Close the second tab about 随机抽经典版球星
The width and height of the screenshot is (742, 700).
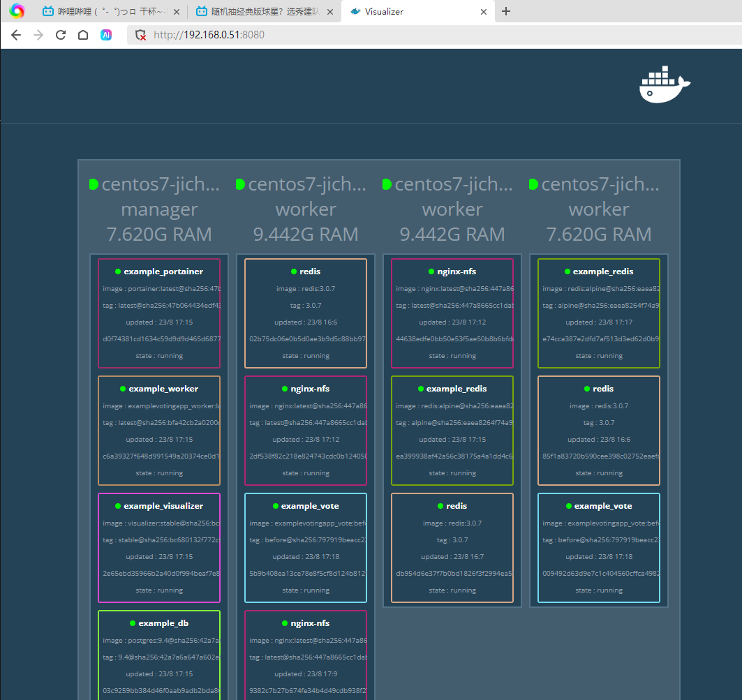330,12
